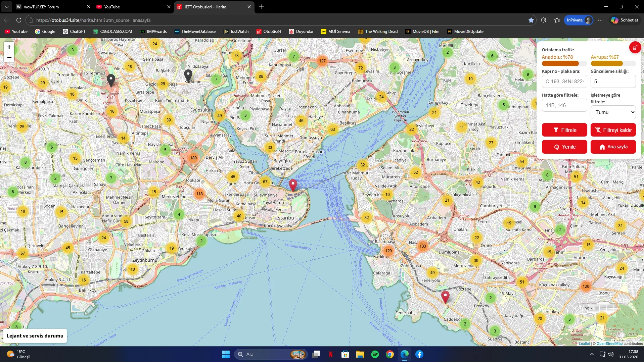Refresh the page with reload icon

[19, 20]
